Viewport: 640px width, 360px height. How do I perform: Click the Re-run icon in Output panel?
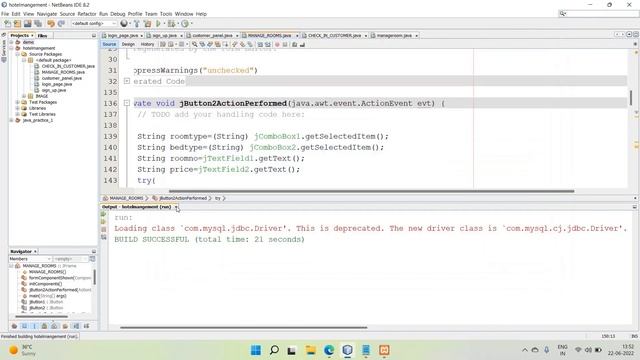tap(104, 214)
